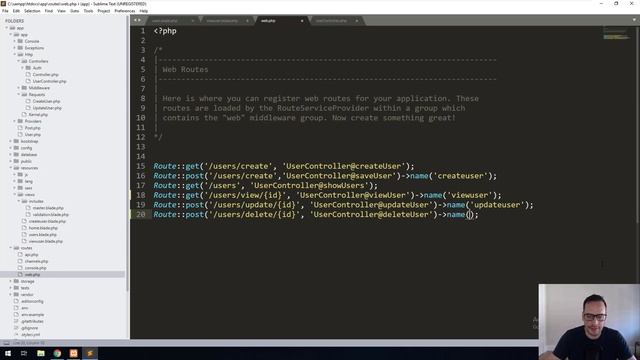Close the web.php tab

point(302,21)
